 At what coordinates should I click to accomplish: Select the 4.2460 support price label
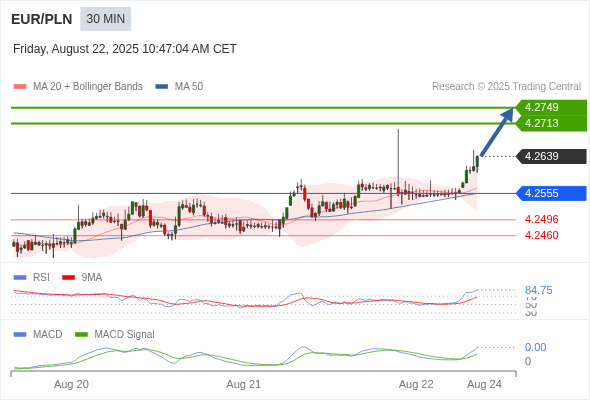click(x=541, y=236)
